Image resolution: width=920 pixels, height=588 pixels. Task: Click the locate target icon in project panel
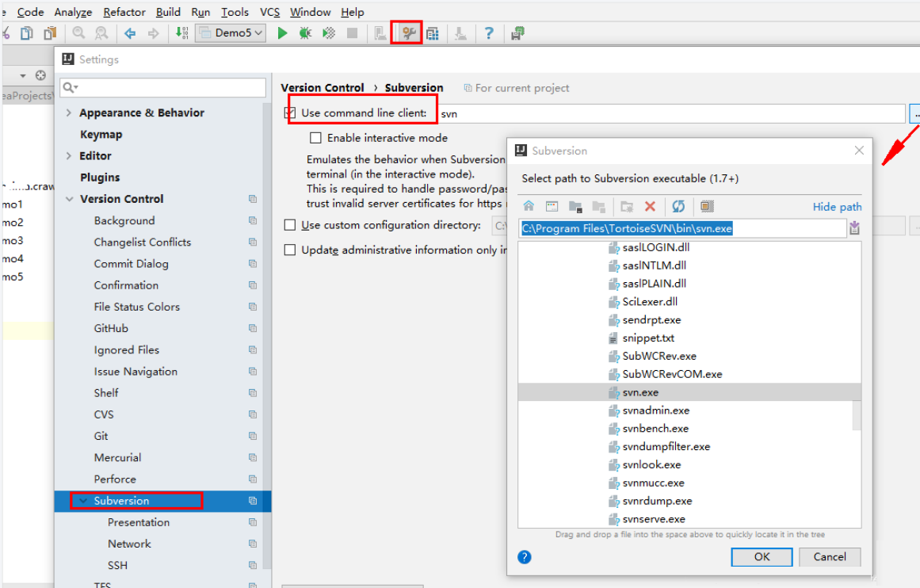tap(40, 75)
